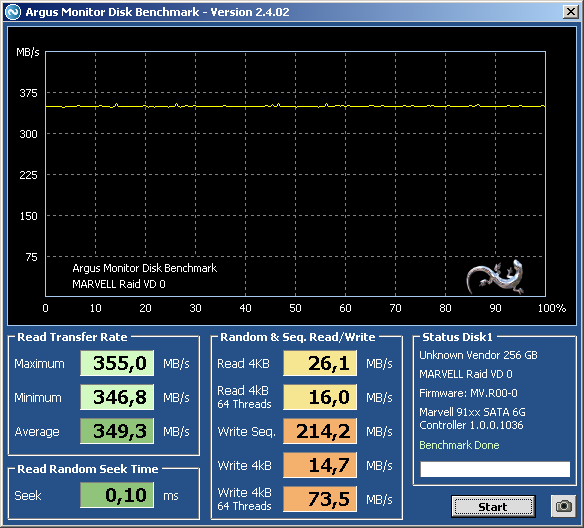Click the Start benchmark button

(493, 506)
